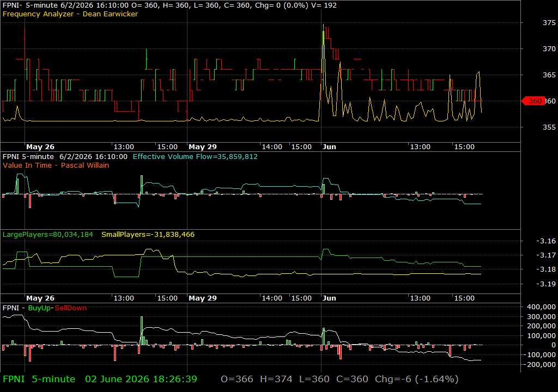
Task: Select the 'Effective Volume Flow=35,859,812' readout
Action: [x=195, y=156]
